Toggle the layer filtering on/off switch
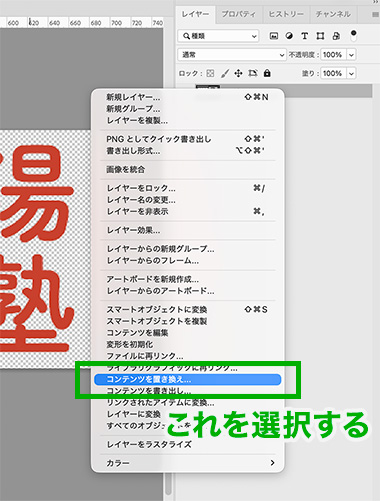This screenshot has width=380, height=501. [x=353, y=35]
